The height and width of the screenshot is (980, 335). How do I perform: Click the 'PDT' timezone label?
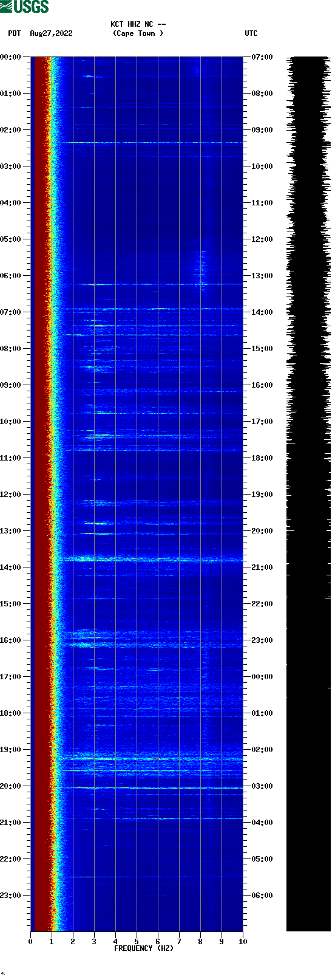[15, 33]
